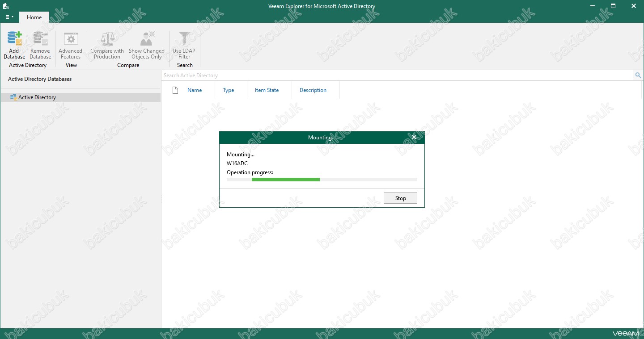Sort by the Name column header

[x=195, y=90]
